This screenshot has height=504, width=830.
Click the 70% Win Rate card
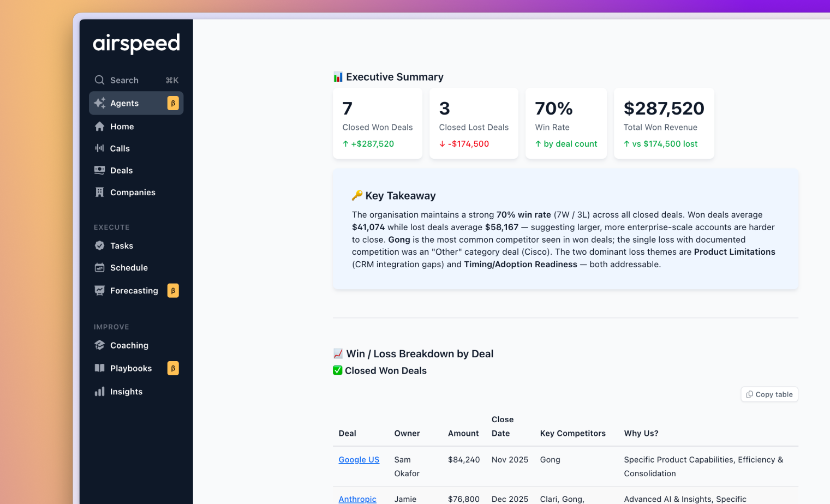pyautogui.click(x=566, y=123)
